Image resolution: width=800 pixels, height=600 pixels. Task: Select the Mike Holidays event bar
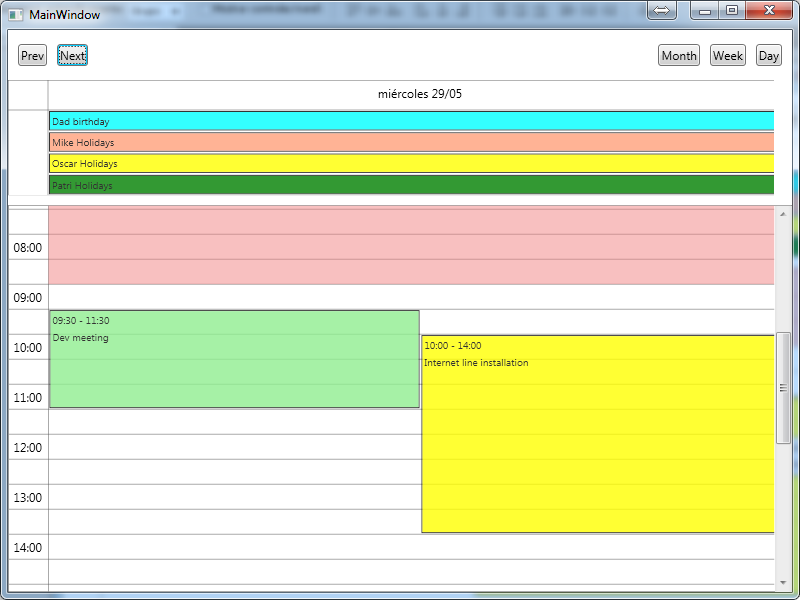pyautogui.click(x=411, y=143)
